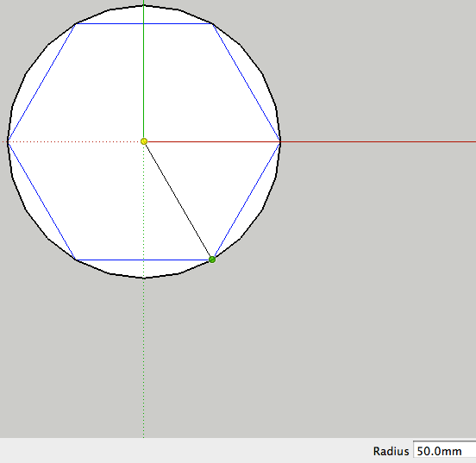The image size is (476, 463).
Task: Click the dotted green axis below circle
Action: [144, 359]
